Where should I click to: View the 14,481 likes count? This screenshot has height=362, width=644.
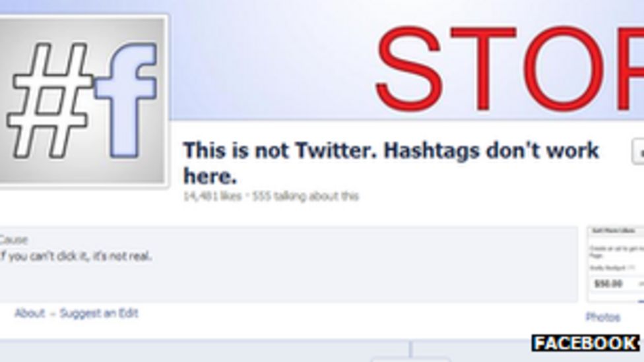[212, 196]
